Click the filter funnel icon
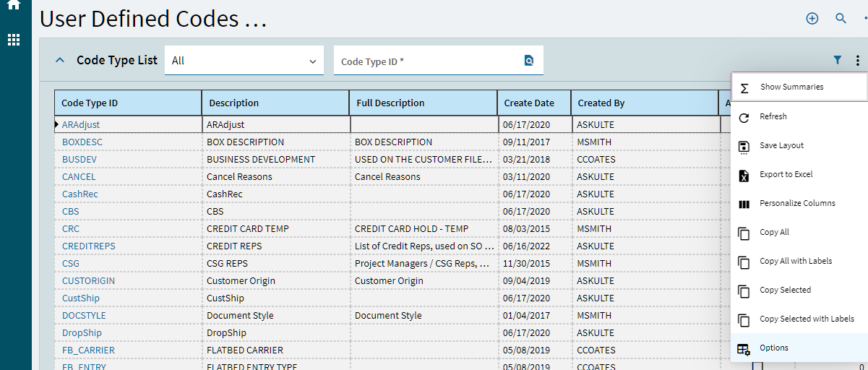Image resolution: width=868 pixels, height=370 pixels. click(x=838, y=61)
